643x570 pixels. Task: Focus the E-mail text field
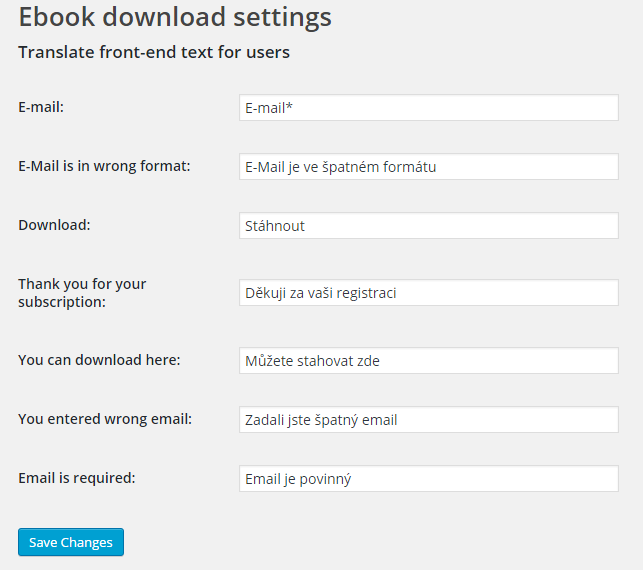point(428,108)
